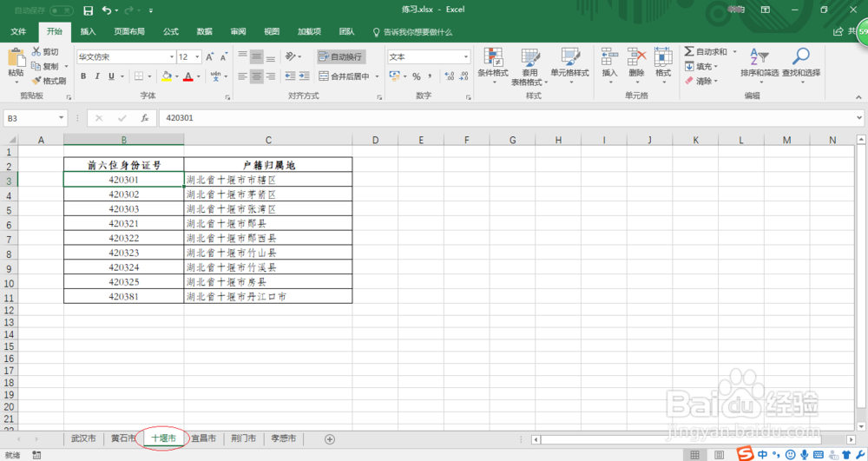Click the Undo arrow icon

tap(107, 10)
